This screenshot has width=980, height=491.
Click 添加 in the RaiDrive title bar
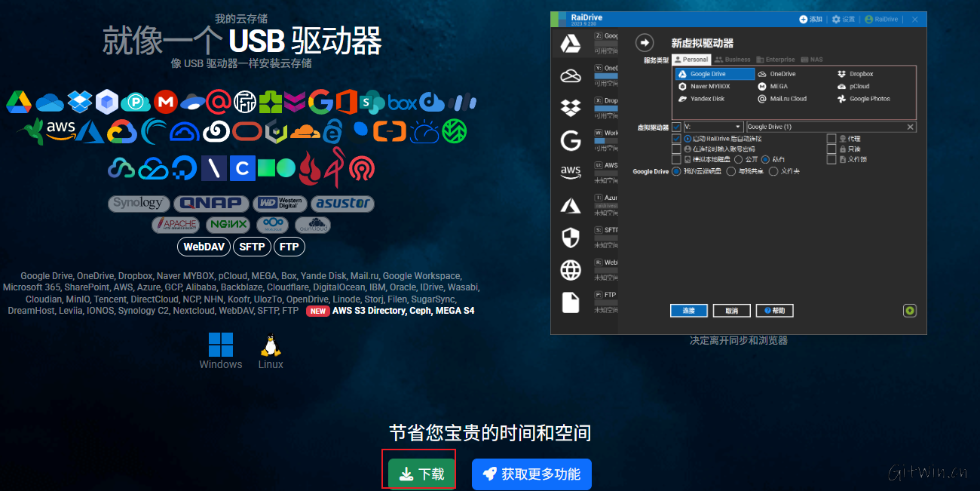click(x=811, y=19)
